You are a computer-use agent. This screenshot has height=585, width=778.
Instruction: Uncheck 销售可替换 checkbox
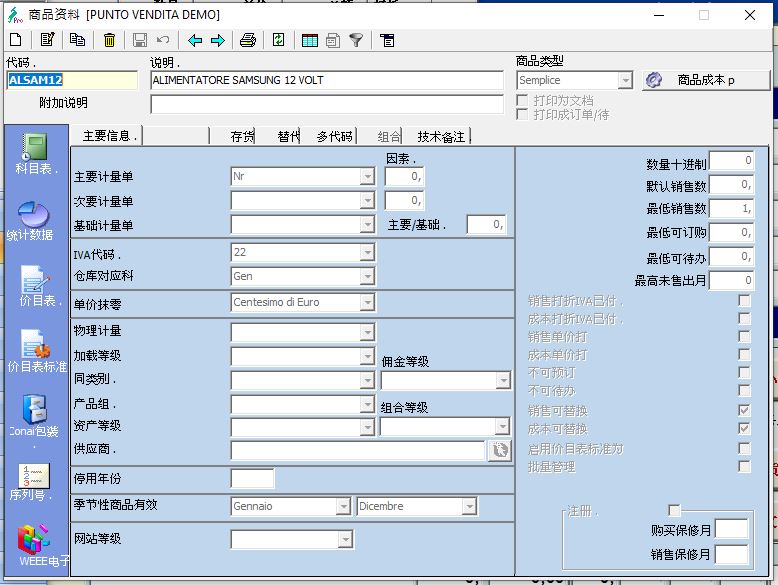point(744,410)
